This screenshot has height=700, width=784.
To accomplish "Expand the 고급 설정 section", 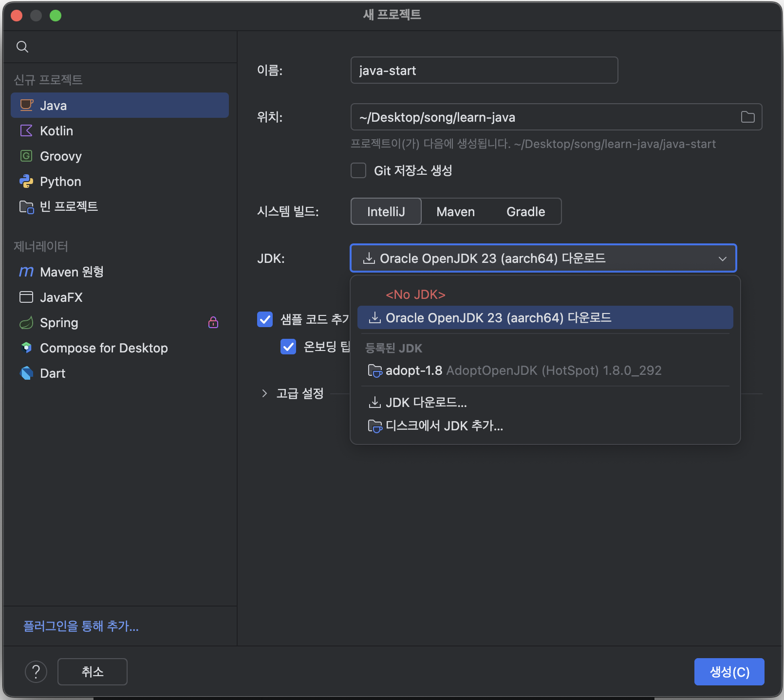I will point(264,393).
